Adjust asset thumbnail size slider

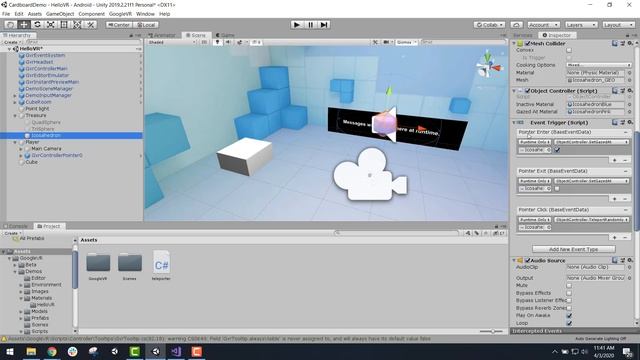(x=492, y=331)
